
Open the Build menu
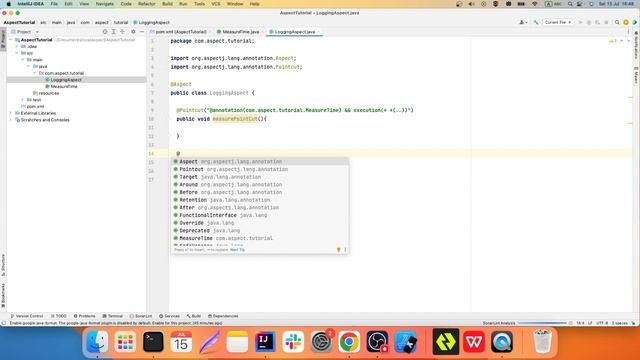tap(167, 4)
